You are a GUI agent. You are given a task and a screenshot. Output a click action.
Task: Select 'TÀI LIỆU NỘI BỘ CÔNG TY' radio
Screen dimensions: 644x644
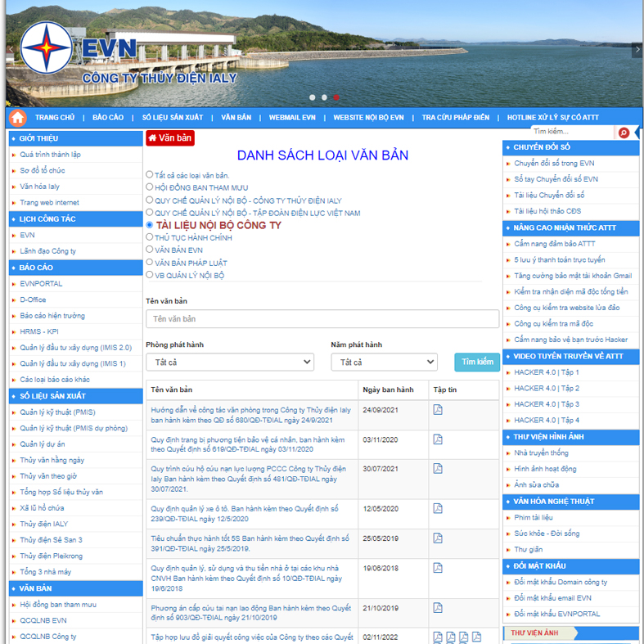point(150,225)
